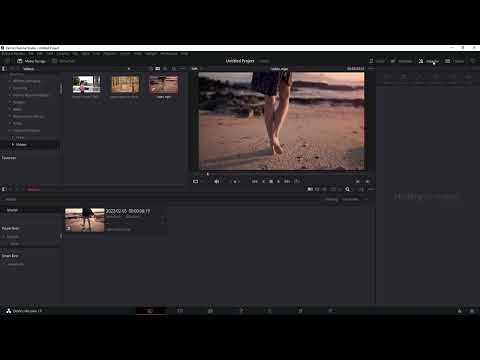This screenshot has width=480, height=360.
Task: Click the media storage tree scrollbar
Action: [x=61, y=89]
